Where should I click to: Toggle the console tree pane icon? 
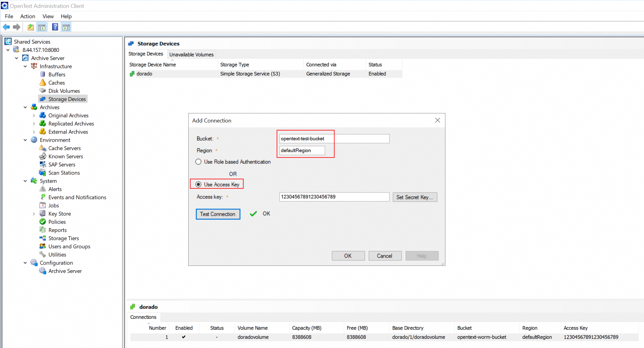pos(42,27)
